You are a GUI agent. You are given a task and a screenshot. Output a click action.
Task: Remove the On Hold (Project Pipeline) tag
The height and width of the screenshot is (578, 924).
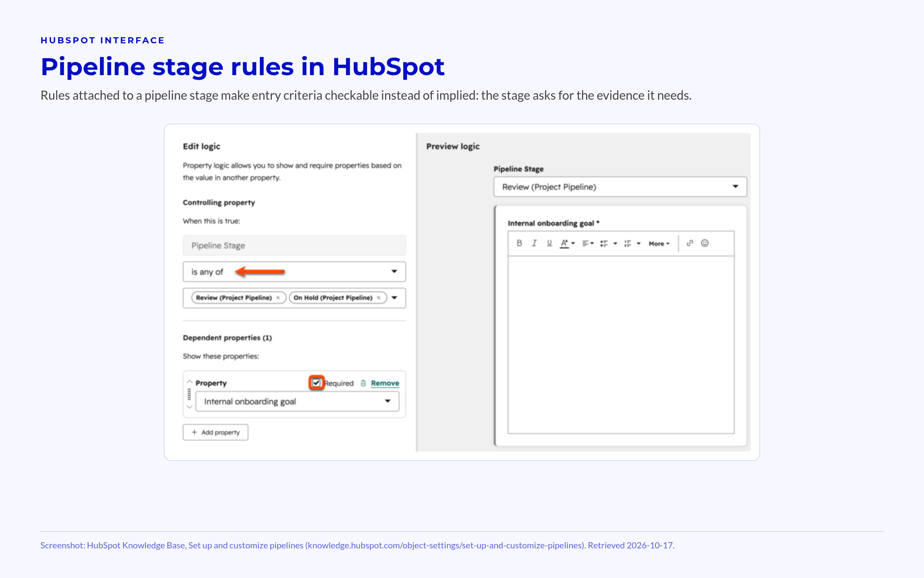379,298
